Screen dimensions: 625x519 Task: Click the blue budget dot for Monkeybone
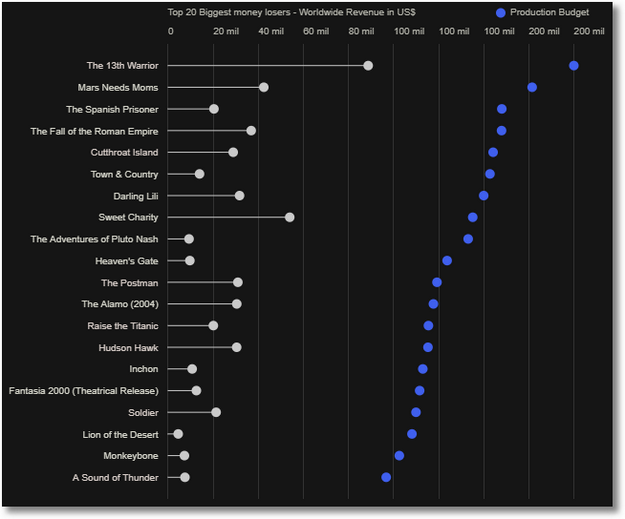[399, 456]
